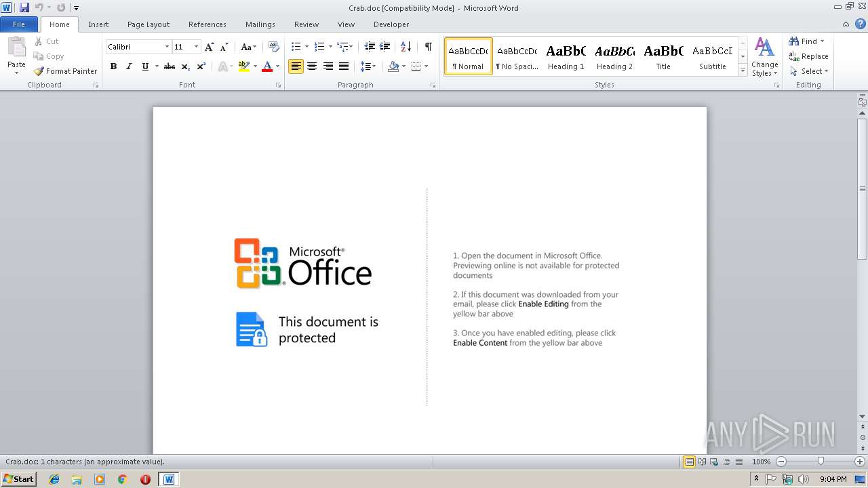Click the Paste icon

[x=16, y=47]
